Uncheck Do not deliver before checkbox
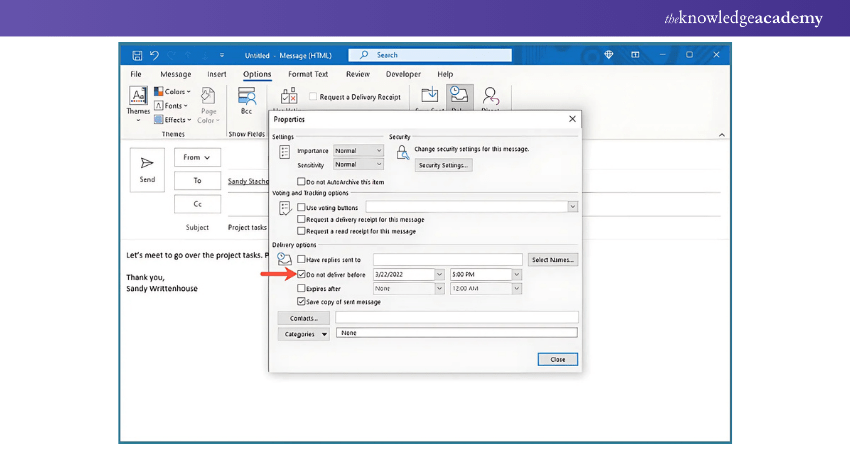Image resolution: width=850 pixels, height=450 pixels. pyautogui.click(x=302, y=273)
